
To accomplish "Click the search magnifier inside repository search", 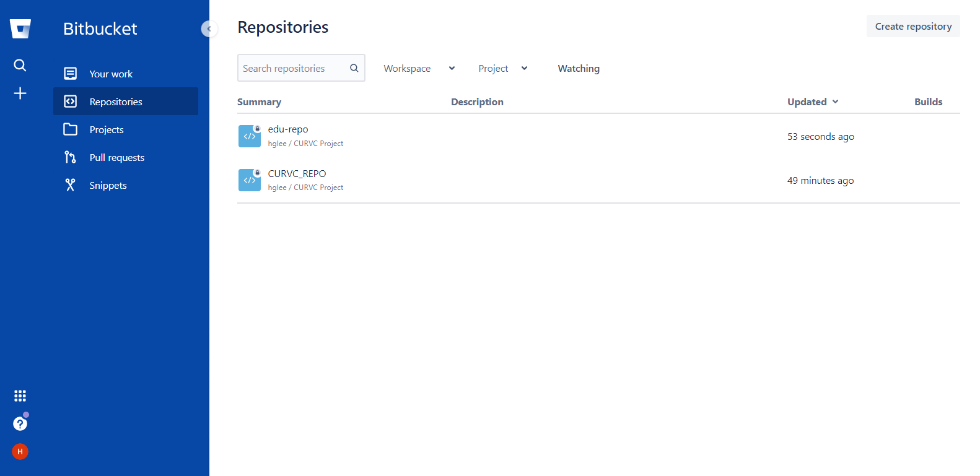I will tap(354, 68).
